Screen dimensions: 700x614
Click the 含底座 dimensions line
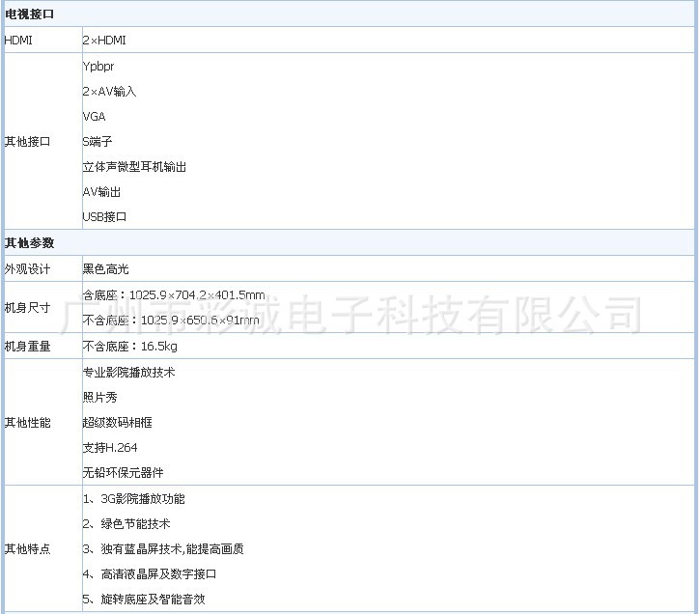pos(174,294)
